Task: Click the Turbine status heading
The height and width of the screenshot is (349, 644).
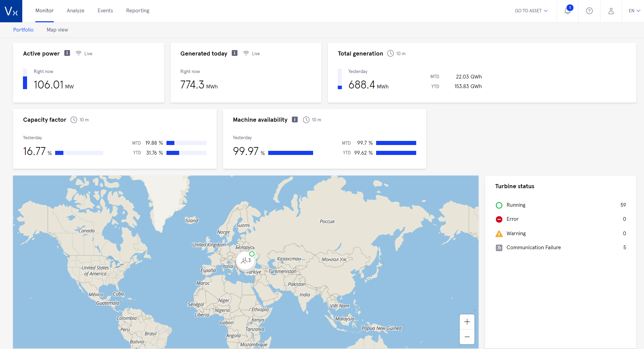Action: (515, 186)
